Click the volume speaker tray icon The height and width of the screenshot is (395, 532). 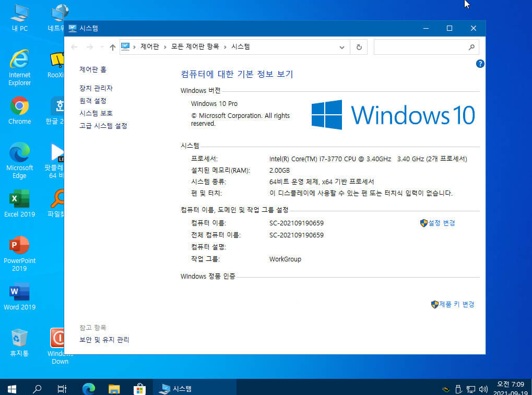pos(483,389)
